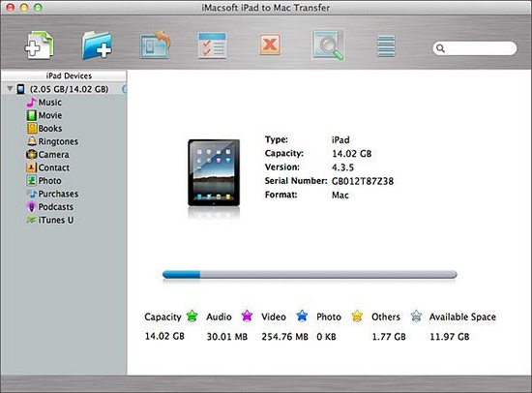Click the magnifier search toolbar icon
This screenshot has height=393, width=532.
click(x=328, y=45)
